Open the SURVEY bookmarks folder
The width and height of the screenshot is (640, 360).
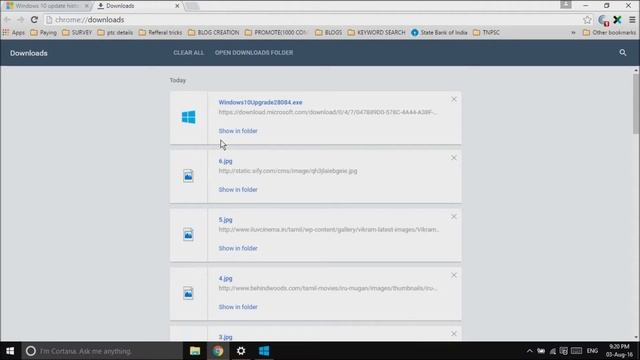coord(77,32)
